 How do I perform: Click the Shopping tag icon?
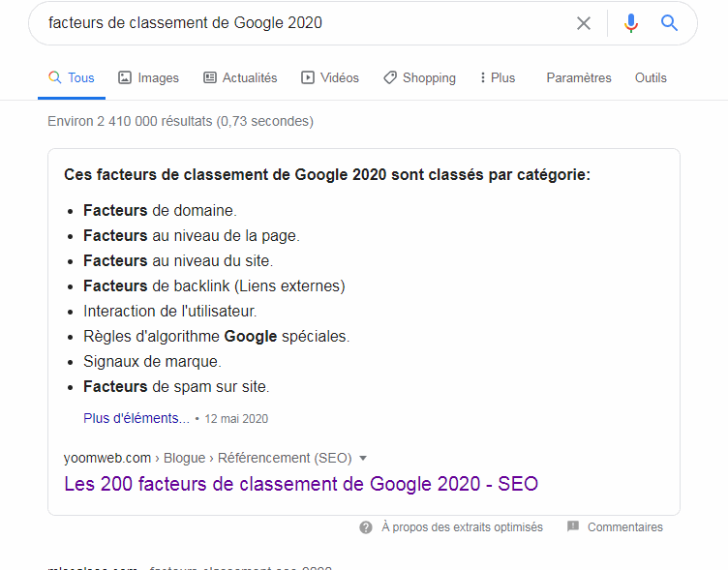coord(390,77)
